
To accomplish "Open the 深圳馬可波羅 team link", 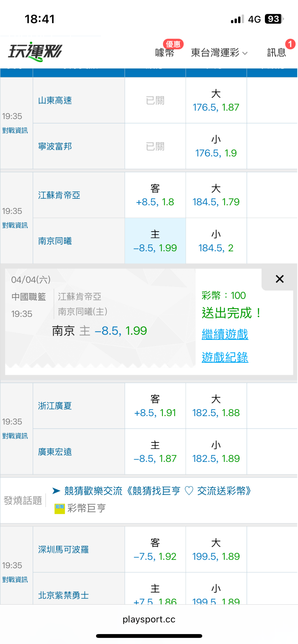I will point(63,549).
